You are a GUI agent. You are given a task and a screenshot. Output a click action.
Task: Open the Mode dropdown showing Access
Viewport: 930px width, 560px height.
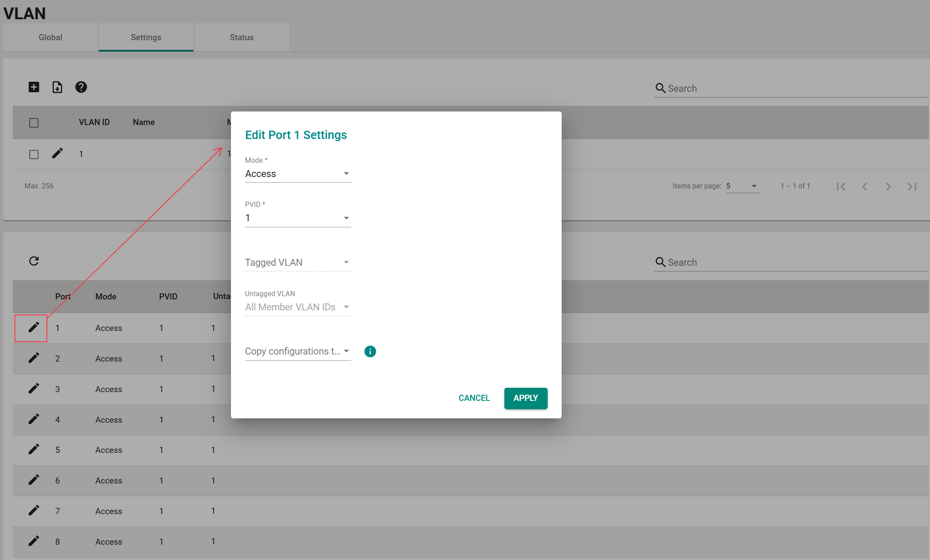[297, 174]
